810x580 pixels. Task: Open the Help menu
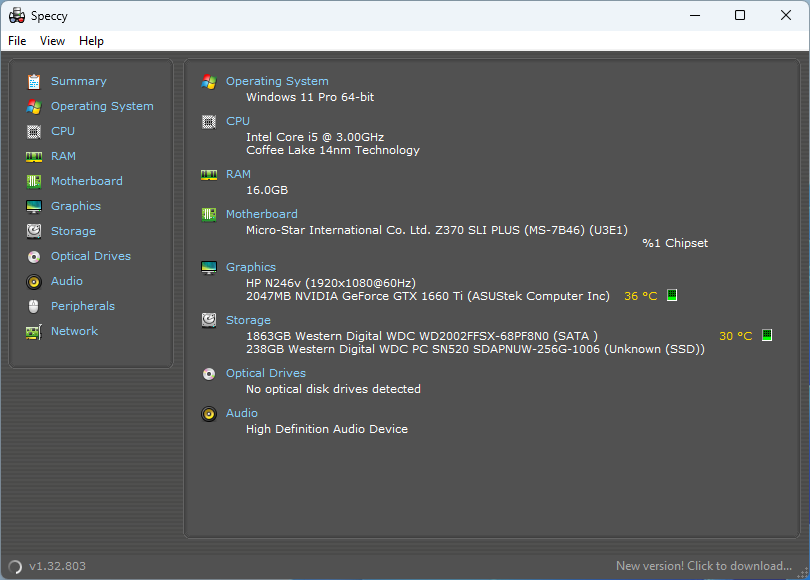tap(91, 41)
